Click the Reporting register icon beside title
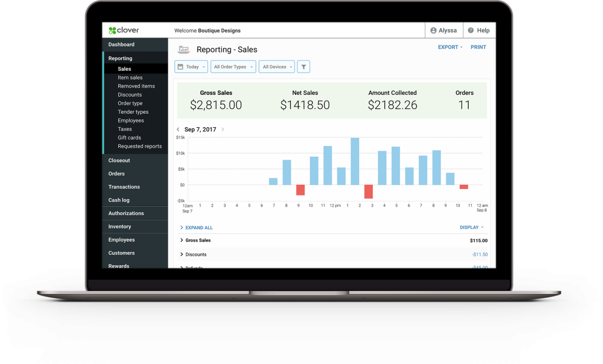The width and height of the screenshot is (603, 364). coord(184,49)
